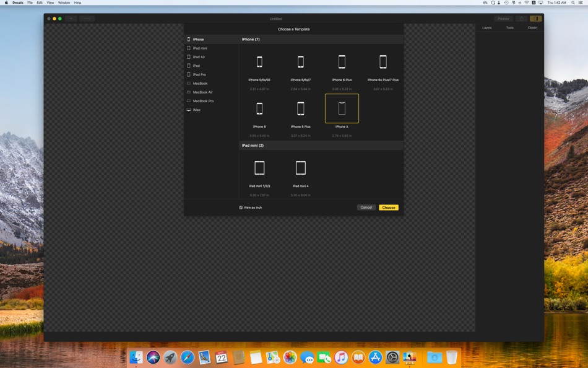The width and height of the screenshot is (588, 368).
Task: Click the share icon in toolbar
Action: [x=521, y=19]
